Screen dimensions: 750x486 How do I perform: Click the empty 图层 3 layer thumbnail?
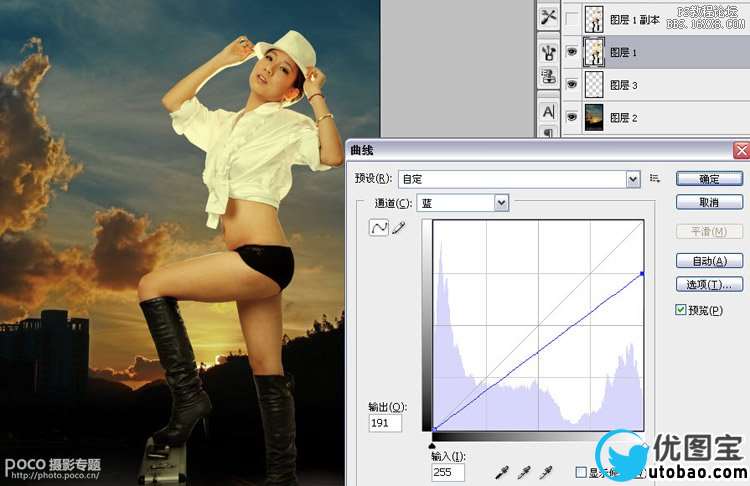[594, 85]
